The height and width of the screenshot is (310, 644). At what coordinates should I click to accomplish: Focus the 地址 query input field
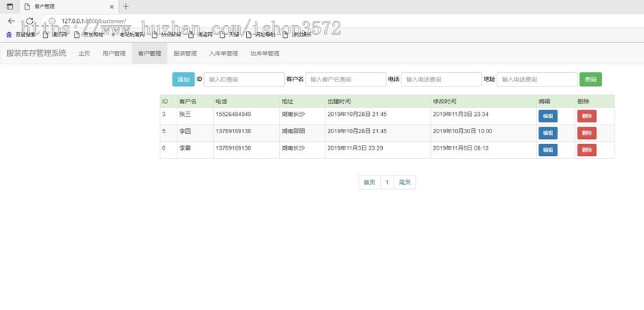537,79
